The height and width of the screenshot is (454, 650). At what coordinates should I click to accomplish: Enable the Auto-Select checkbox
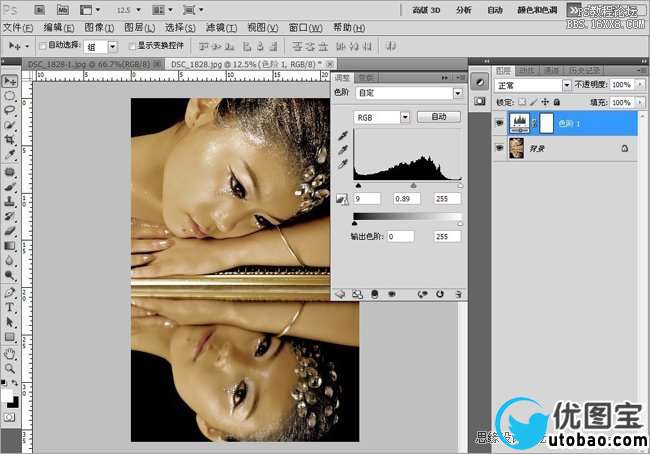42,46
